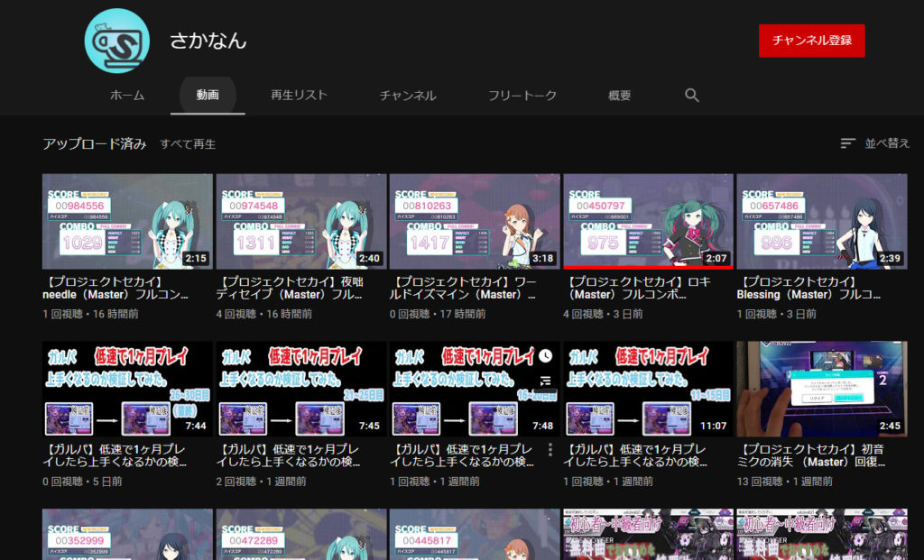This screenshot has width=924, height=560.
Task: Open the ロキ (Master) video thumbnail
Action: [648, 222]
